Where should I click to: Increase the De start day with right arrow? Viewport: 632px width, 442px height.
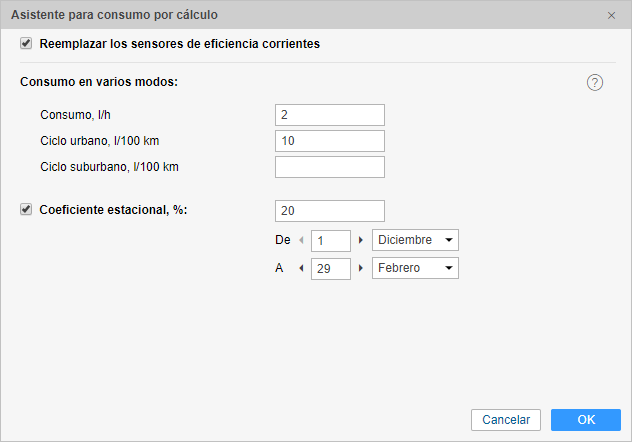(x=361, y=240)
